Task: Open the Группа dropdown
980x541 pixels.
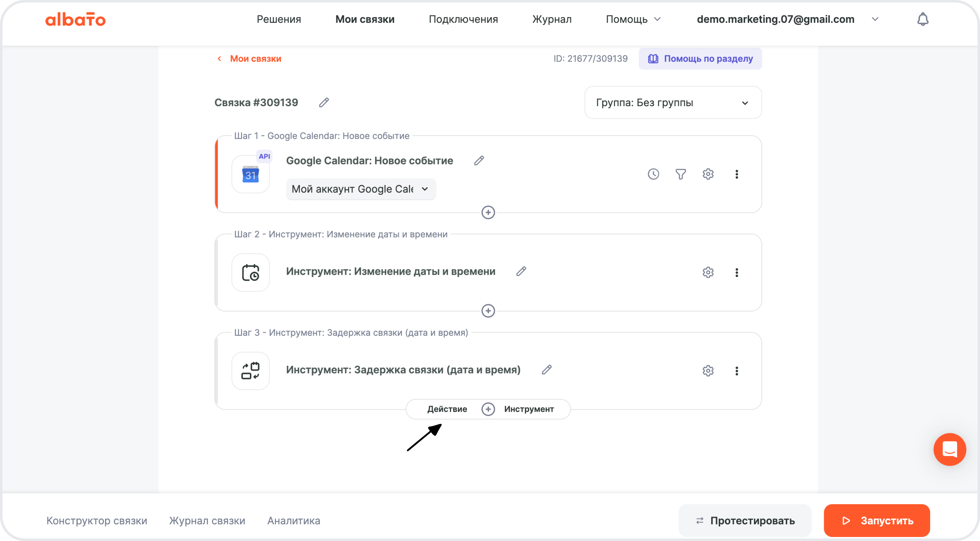Action: (673, 102)
